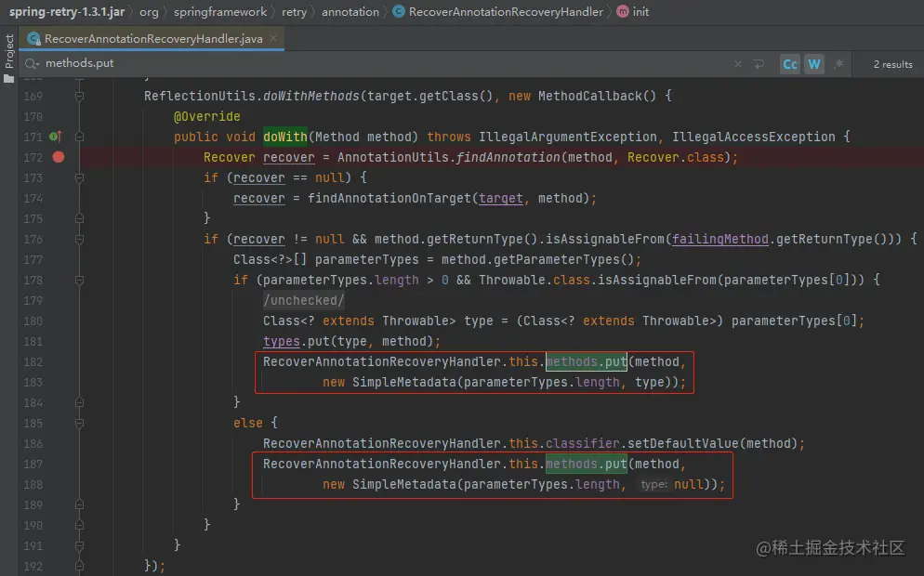Click fold end marker at line 189

pos(79,505)
